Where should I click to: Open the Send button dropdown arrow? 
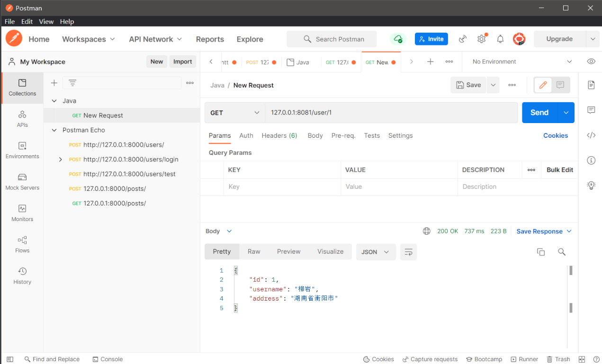click(566, 113)
